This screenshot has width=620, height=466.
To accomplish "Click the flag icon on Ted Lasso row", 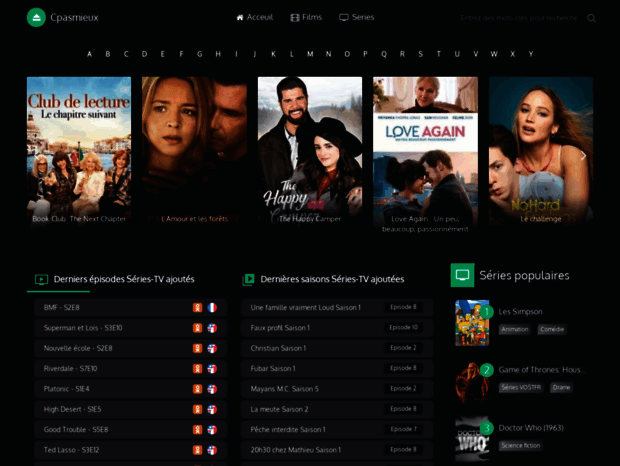I will click(x=212, y=450).
